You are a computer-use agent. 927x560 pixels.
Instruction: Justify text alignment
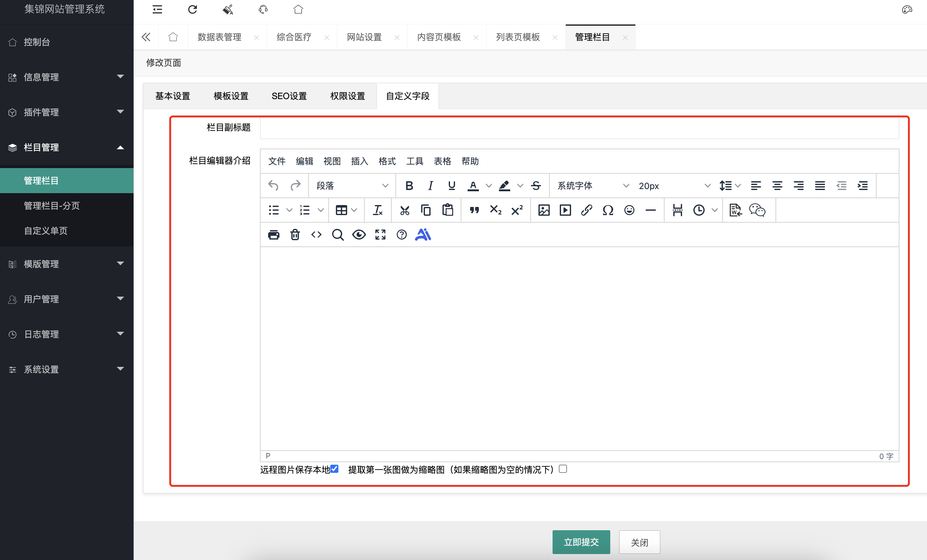pyautogui.click(x=820, y=185)
